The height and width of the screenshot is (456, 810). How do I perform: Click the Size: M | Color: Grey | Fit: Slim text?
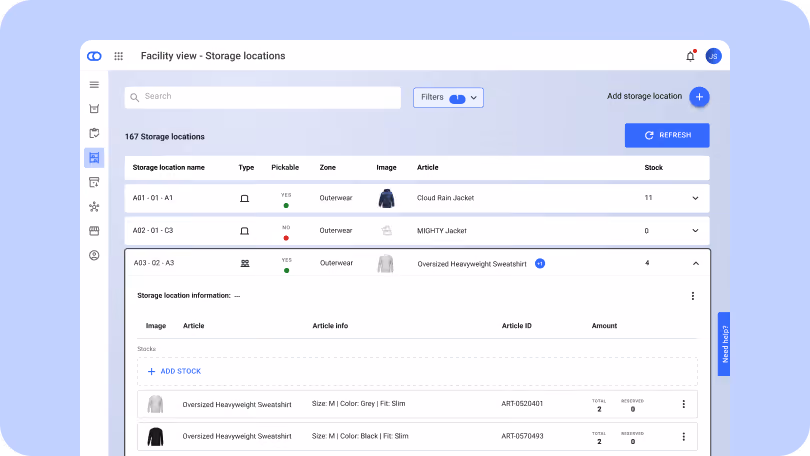359,404
